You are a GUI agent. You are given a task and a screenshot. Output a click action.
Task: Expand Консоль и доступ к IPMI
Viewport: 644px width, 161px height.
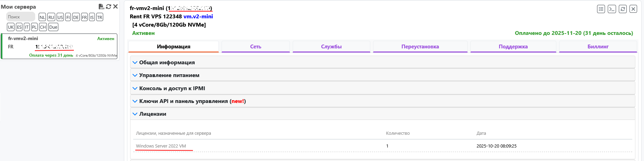tap(172, 88)
